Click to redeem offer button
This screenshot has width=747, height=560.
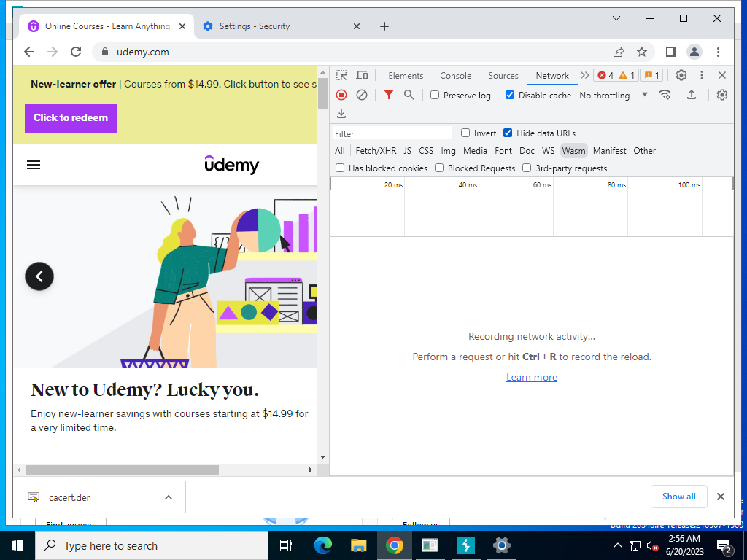[x=71, y=117]
